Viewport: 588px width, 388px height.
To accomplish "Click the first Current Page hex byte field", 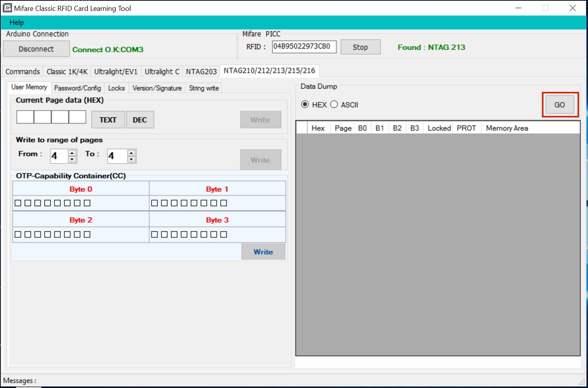I will tap(25, 117).
